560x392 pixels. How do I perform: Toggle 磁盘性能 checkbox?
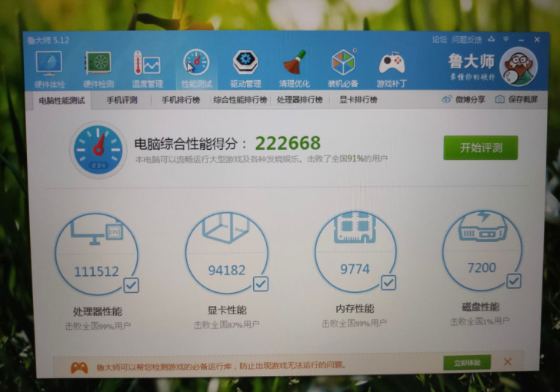514,281
